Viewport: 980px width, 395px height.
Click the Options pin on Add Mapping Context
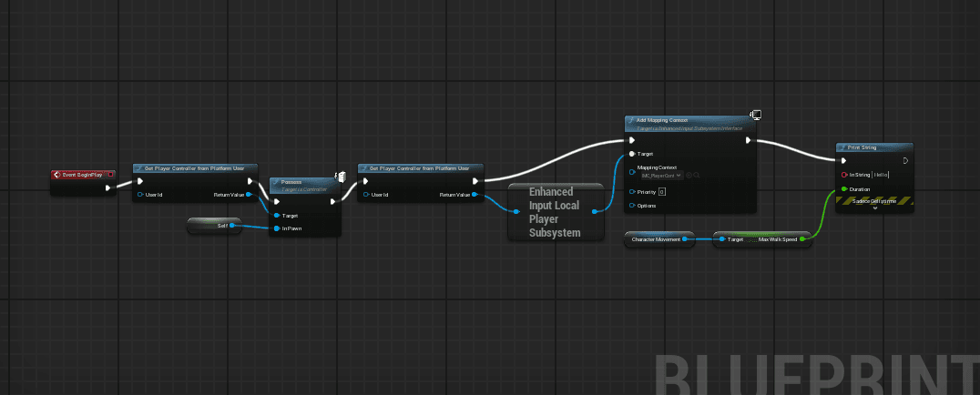pyautogui.click(x=632, y=206)
